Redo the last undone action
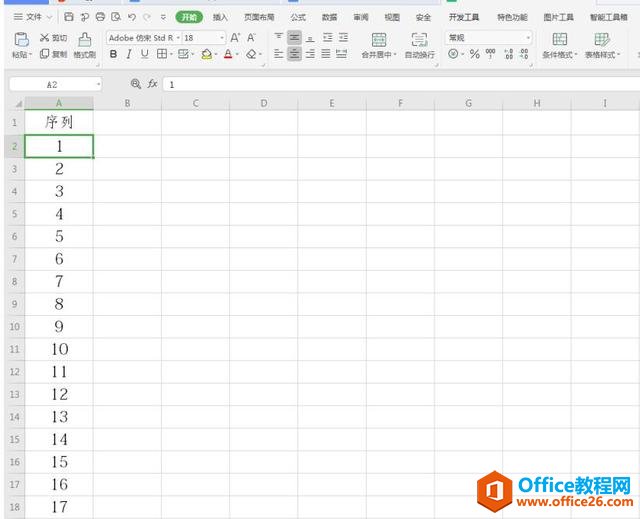640x519 pixels. tap(147, 17)
